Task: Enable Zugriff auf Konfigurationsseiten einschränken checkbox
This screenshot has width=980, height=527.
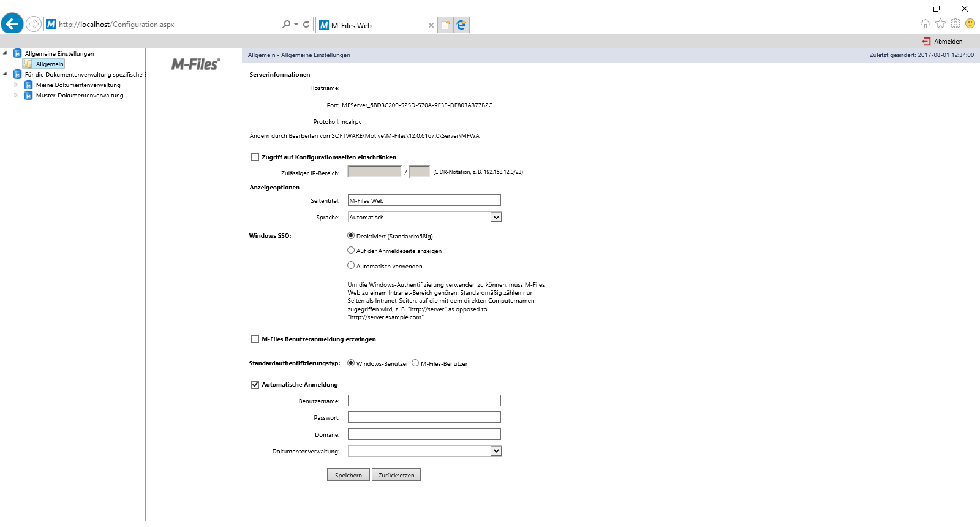Action: tap(255, 157)
